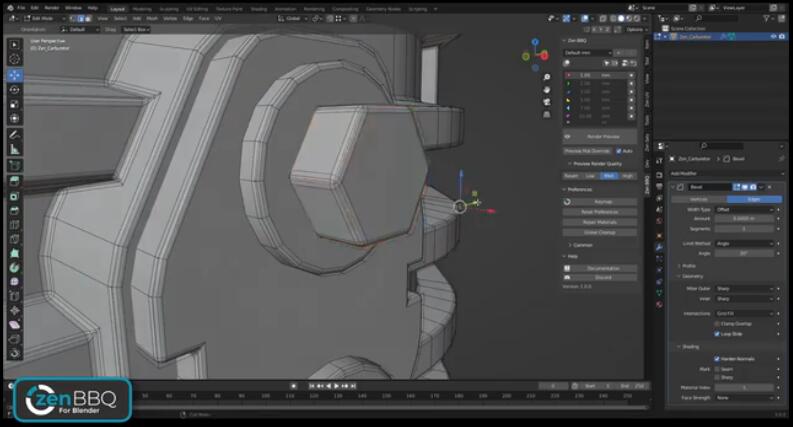The height and width of the screenshot is (427, 793).
Task: Click the viewport zoom magnifier icon
Action: [547, 77]
